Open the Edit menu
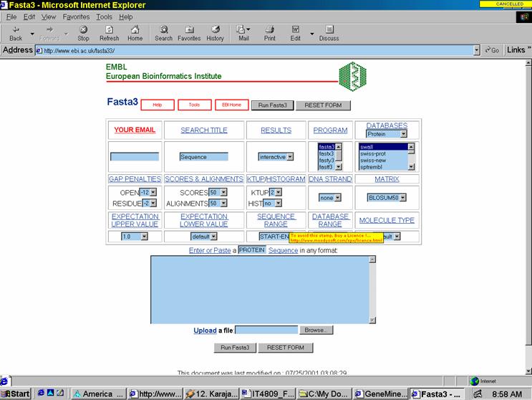The height and width of the screenshot is (400, 532). (x=29, y=17)
